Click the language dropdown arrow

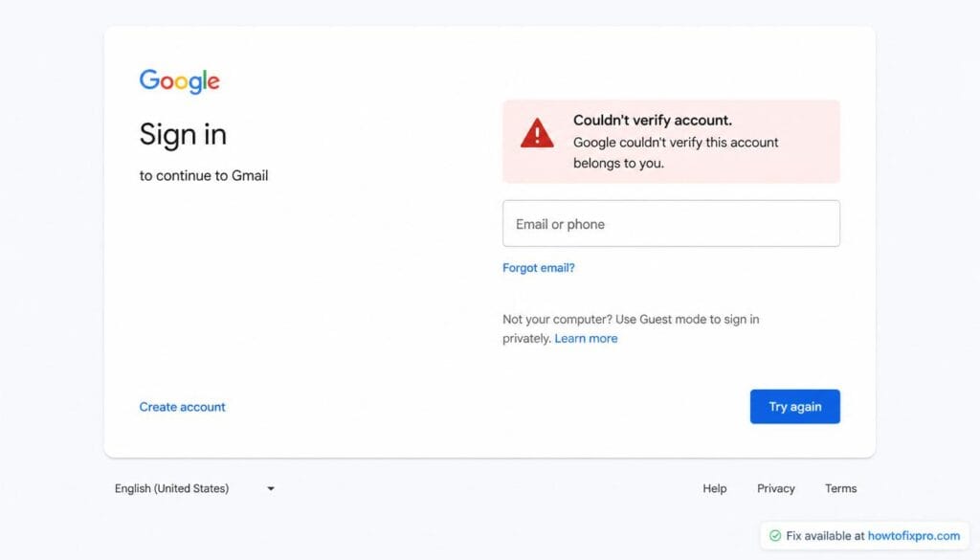271,489
